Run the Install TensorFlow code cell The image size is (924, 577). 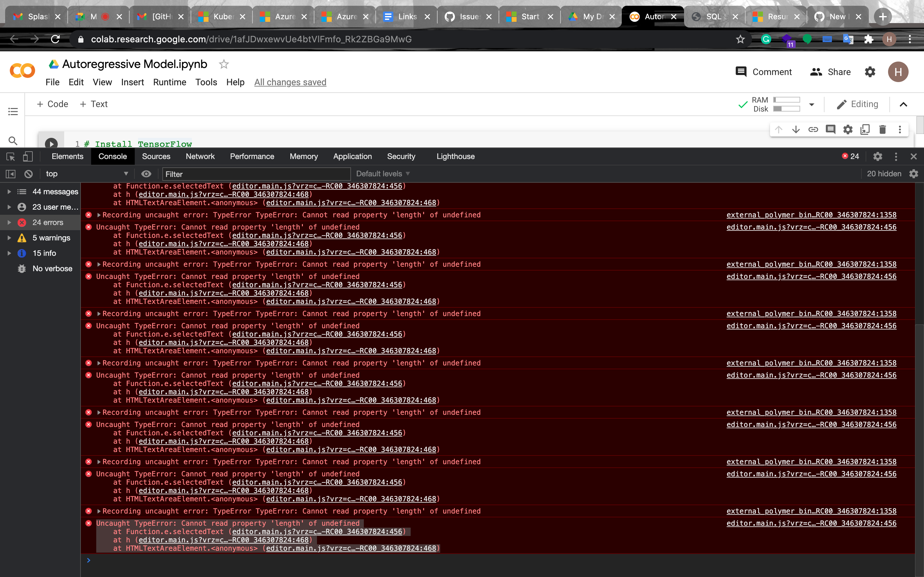pos(52,144)
